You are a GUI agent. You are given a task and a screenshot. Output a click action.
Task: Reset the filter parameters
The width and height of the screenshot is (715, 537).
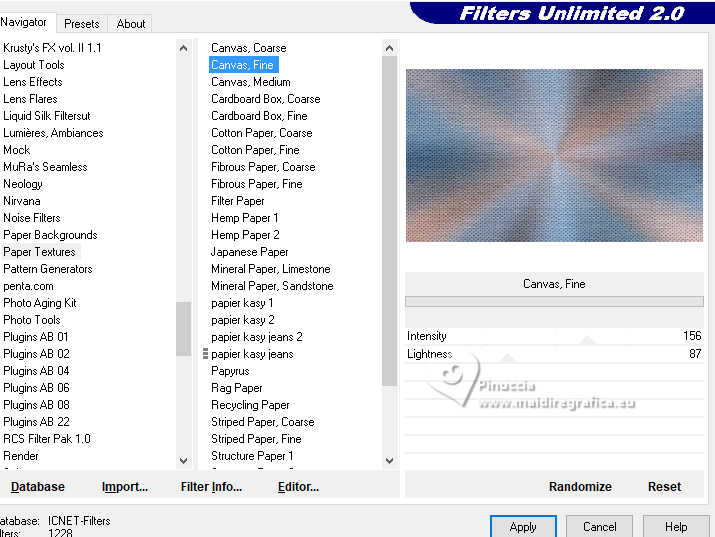tap(664, 486)
